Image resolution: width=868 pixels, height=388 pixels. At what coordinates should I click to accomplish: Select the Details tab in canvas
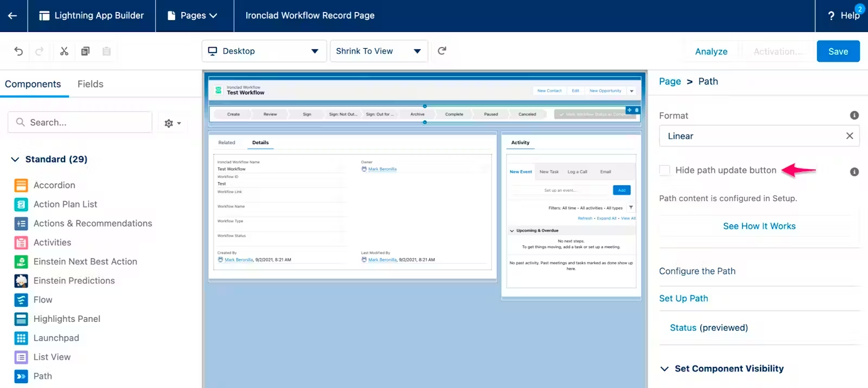pyautogui.click(x=260, y=143)
